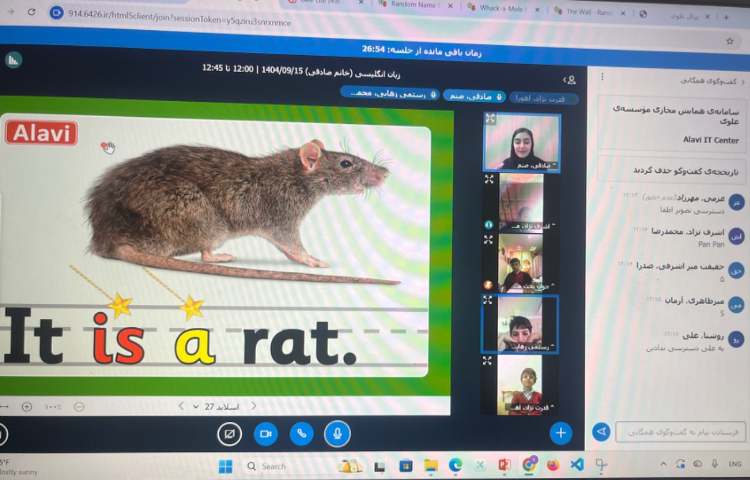Viewport: 750px width, 480px height.
Task: Switch to the Random Name browser tab
Action: coord(413,6)
